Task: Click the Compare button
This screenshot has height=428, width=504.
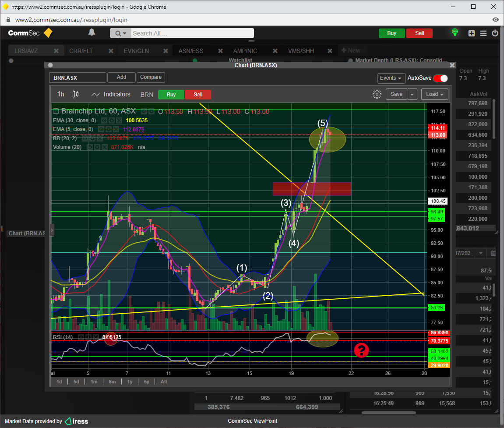Action: [x=151, y=77]
